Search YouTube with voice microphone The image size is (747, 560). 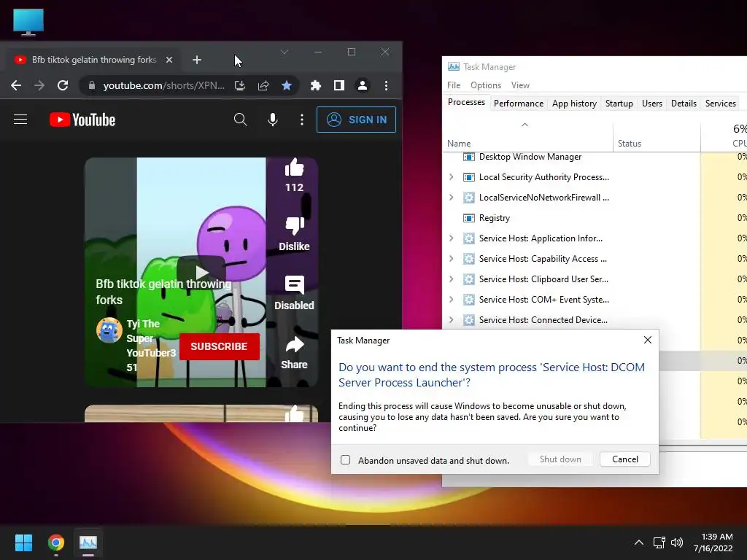click(273, 120)
